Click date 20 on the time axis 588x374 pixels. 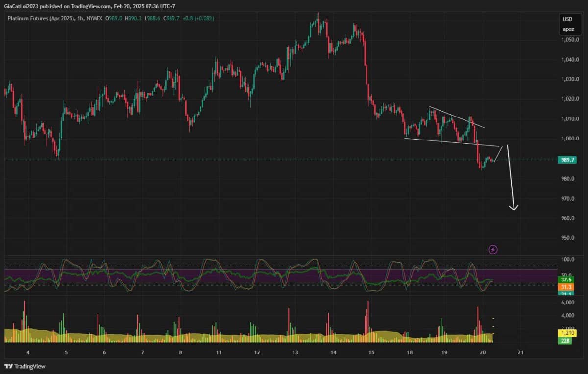pos(483,352)
